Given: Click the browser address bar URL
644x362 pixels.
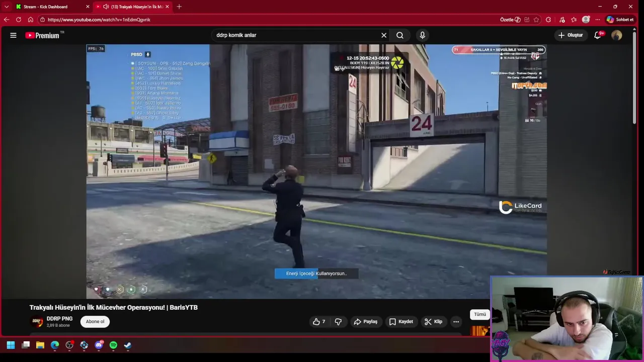Looking at the screenshot, I should 99,20.
